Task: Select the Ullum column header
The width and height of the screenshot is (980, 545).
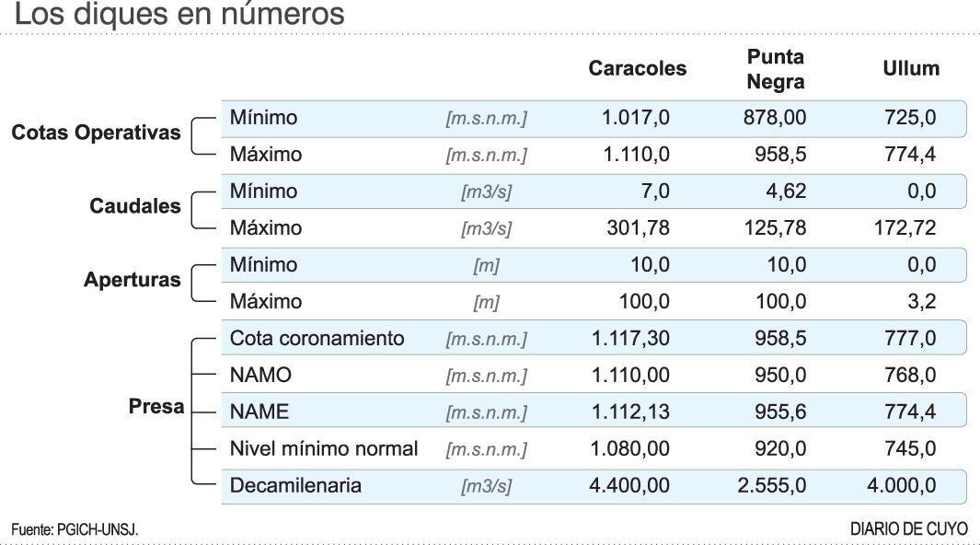Action: click(910, 70)
